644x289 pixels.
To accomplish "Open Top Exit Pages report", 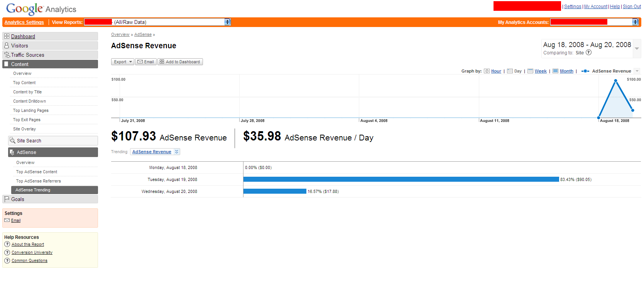I will coord(27,120).
